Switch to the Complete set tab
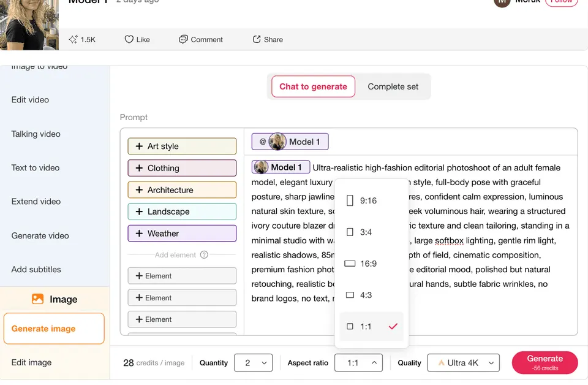The image size is (588, 385). coord(393,86)
